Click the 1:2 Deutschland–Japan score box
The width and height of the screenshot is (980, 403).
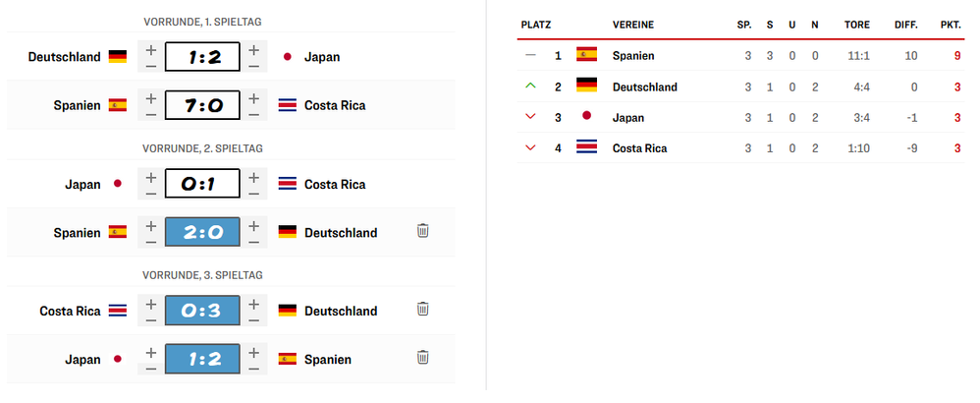pyautogui.click(x=202, y=57)
